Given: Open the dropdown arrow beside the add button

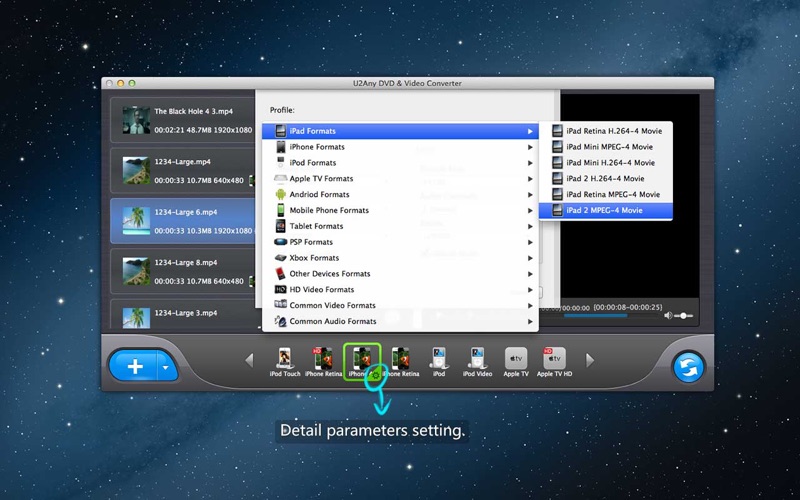Looking at the screenshot, I should point(166,367).
